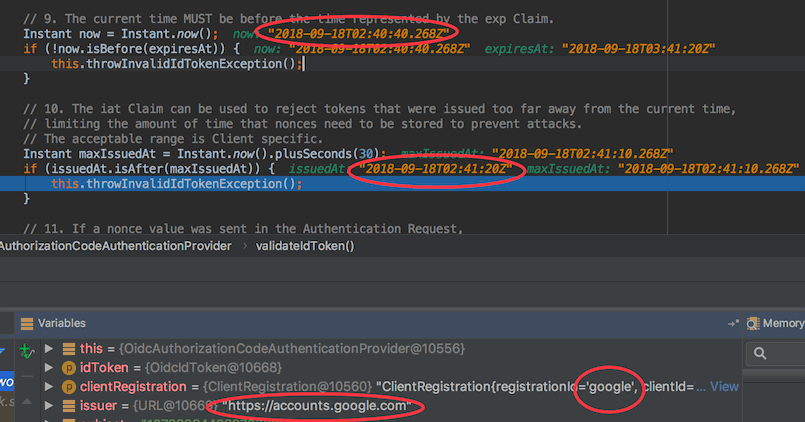
Task: Click the idToken parameter icon
Action: (68, 368)
